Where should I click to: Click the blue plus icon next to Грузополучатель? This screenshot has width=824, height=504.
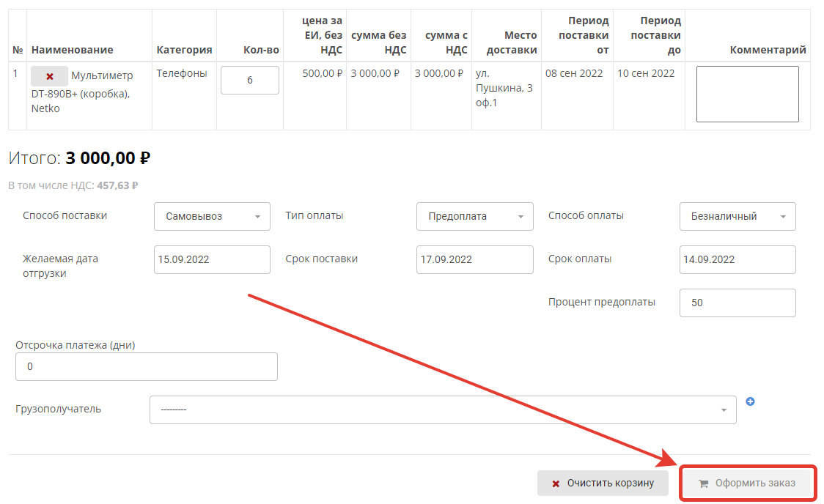coord(750,401)
